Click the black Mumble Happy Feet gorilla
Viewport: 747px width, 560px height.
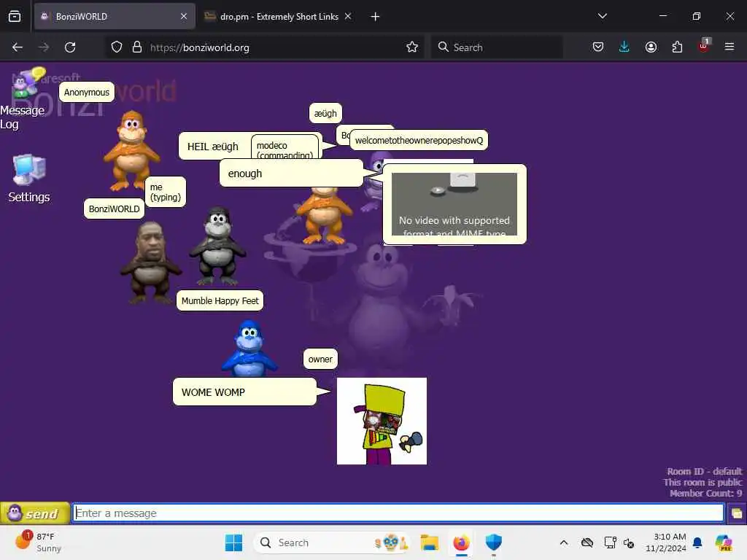pos(217,246)
